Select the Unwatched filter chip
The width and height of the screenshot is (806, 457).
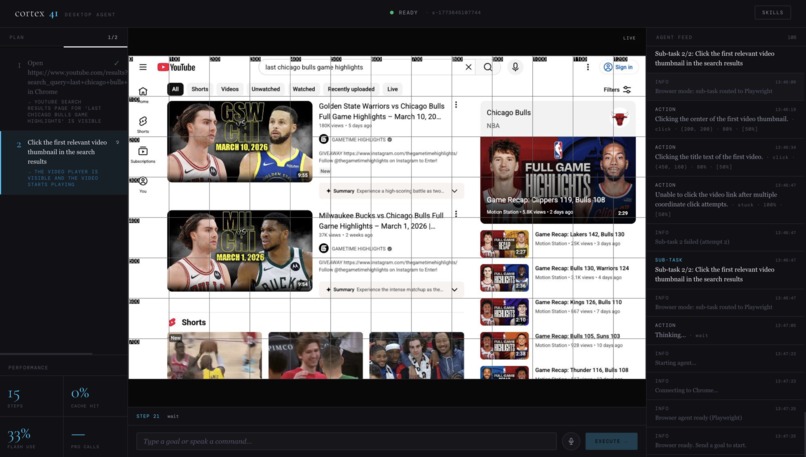coord(265,89)
